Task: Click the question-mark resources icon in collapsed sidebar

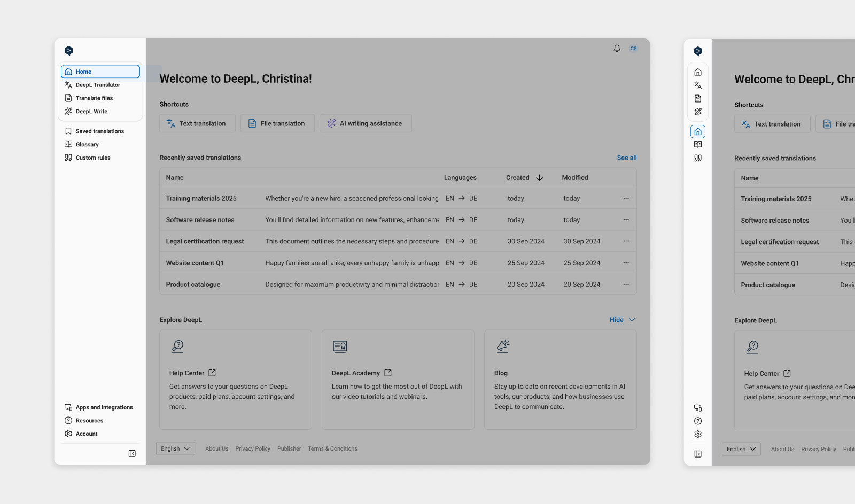Action: 698,421
